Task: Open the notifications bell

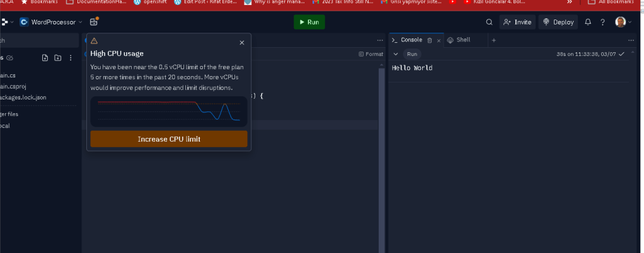Action: coord(588,22)
